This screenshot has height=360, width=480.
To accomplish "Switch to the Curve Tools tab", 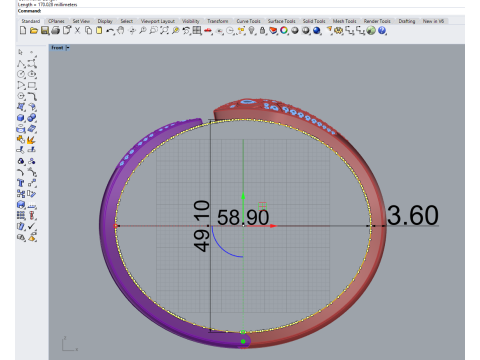I will click(x=248, y=21).
